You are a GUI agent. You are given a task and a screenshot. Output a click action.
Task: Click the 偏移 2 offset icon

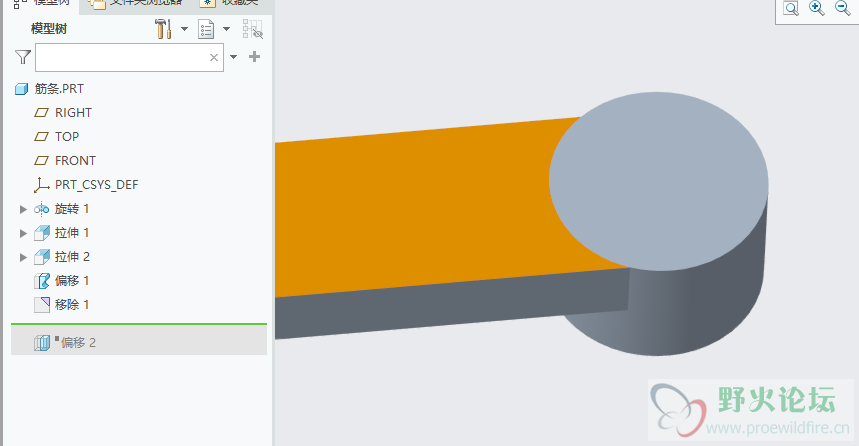point(42,343)
